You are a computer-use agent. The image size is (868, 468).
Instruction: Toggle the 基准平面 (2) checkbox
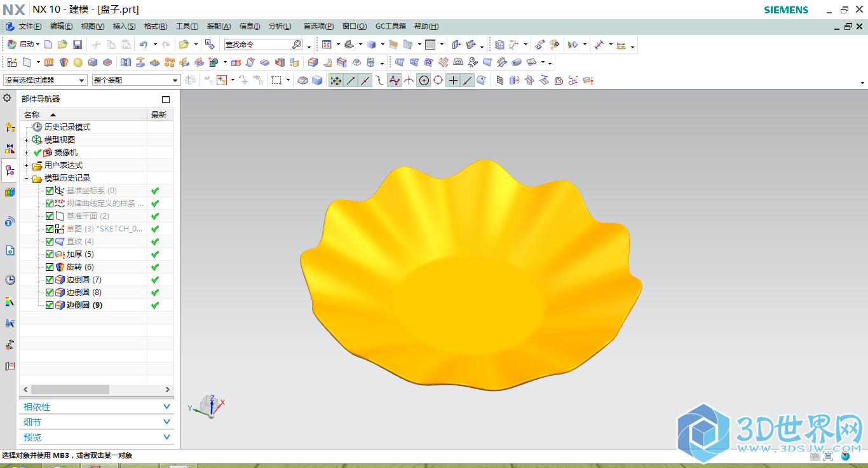click(x=50, y=216)
